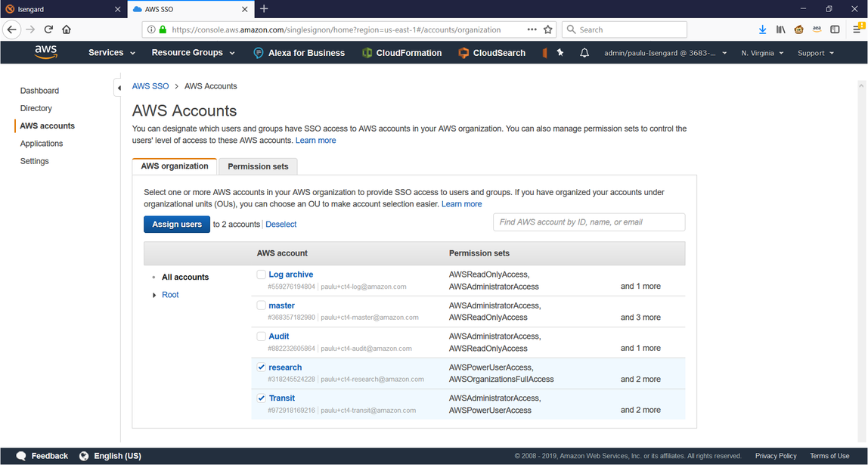Screen dimensions: 868x465
Task: Click the browser back arrow
Action: tap(12, 29)
